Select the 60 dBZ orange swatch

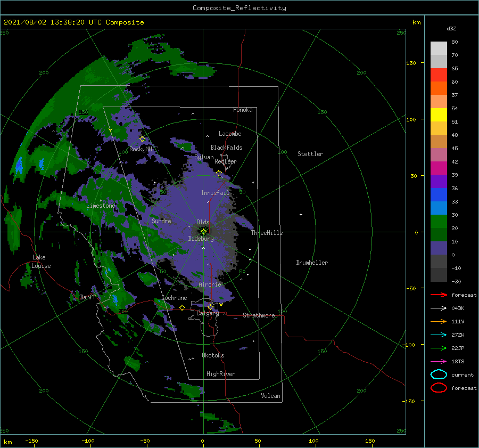[439, 88]
